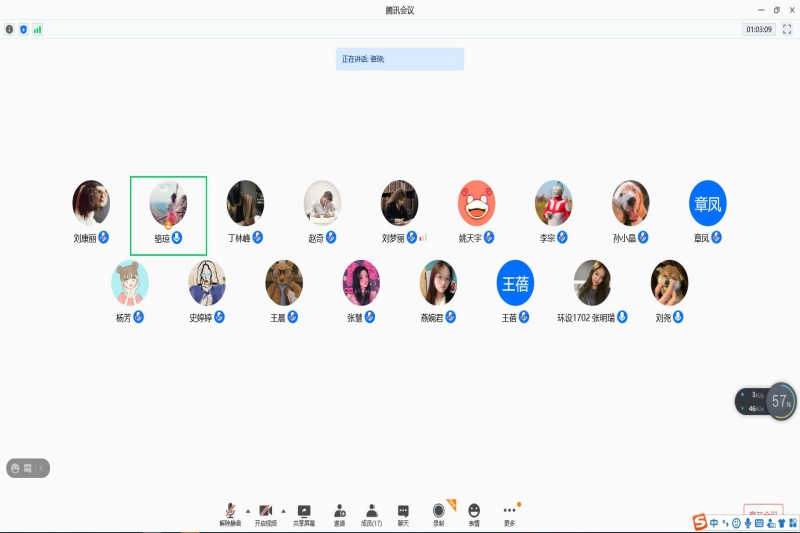The width and height of the screenshot is (800, 533).
Task: Click the 57% performance floating circle
Action: [x=781, y=401]
